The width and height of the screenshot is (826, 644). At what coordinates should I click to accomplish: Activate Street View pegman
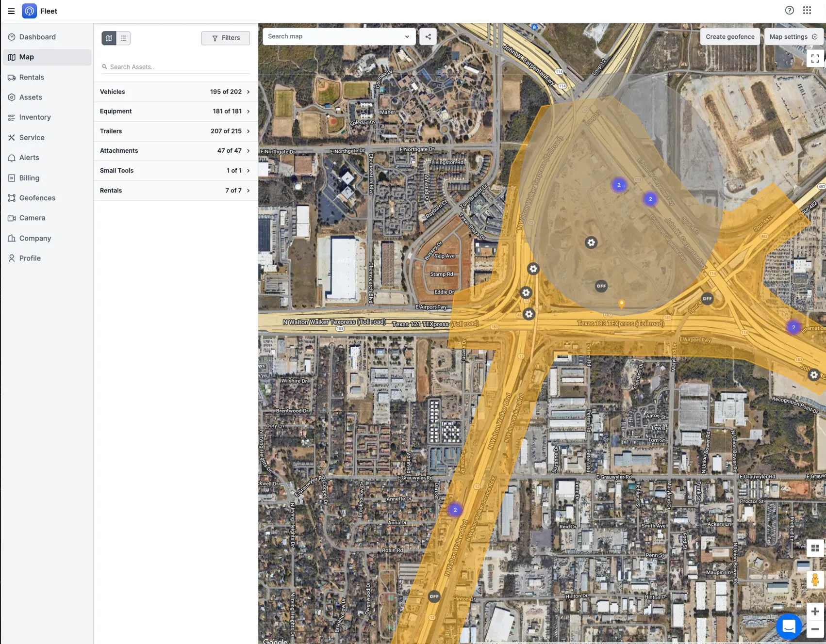click(814, 580)
